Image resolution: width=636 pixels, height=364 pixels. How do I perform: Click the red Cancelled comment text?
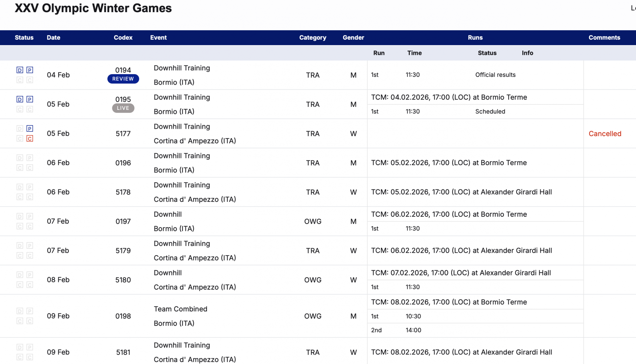click(605, 134)
